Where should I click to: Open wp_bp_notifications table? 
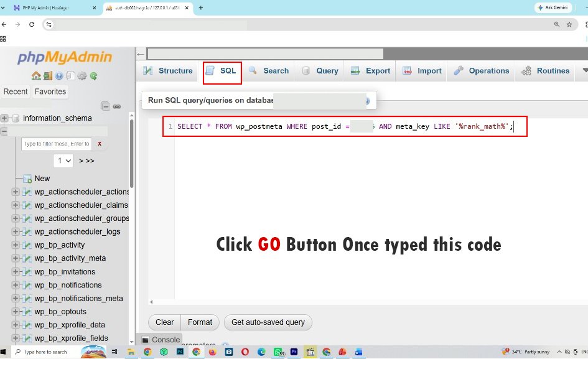click(x=68, y=285)
